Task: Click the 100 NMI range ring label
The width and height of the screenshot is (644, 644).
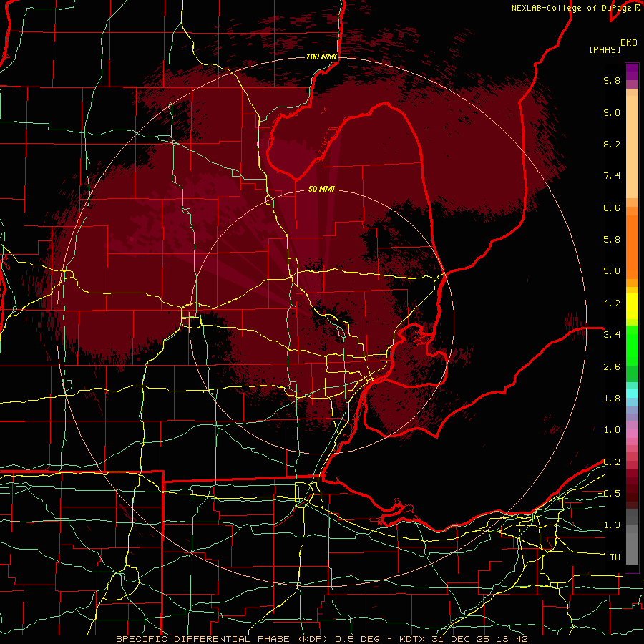Action: coord(321,57)
